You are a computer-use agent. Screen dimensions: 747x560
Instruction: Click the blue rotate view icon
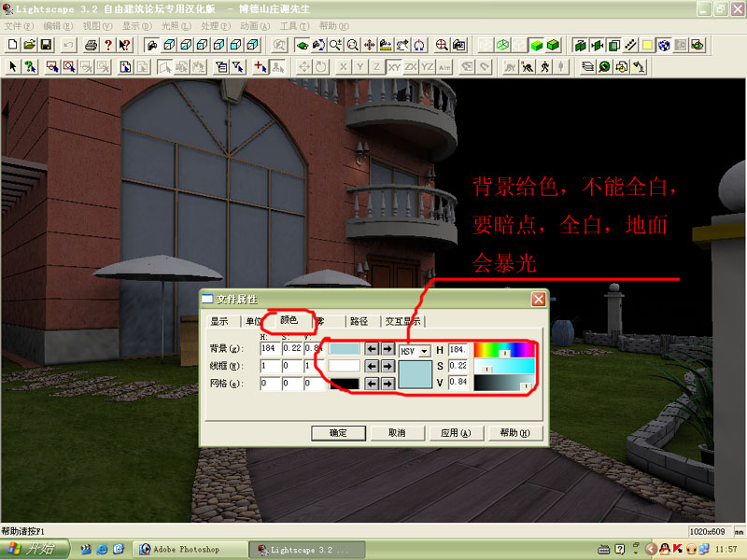tap(419, 45)
